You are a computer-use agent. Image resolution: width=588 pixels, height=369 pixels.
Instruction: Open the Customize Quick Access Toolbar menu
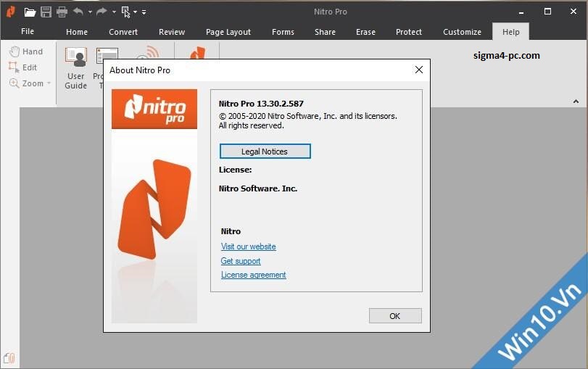144,12
